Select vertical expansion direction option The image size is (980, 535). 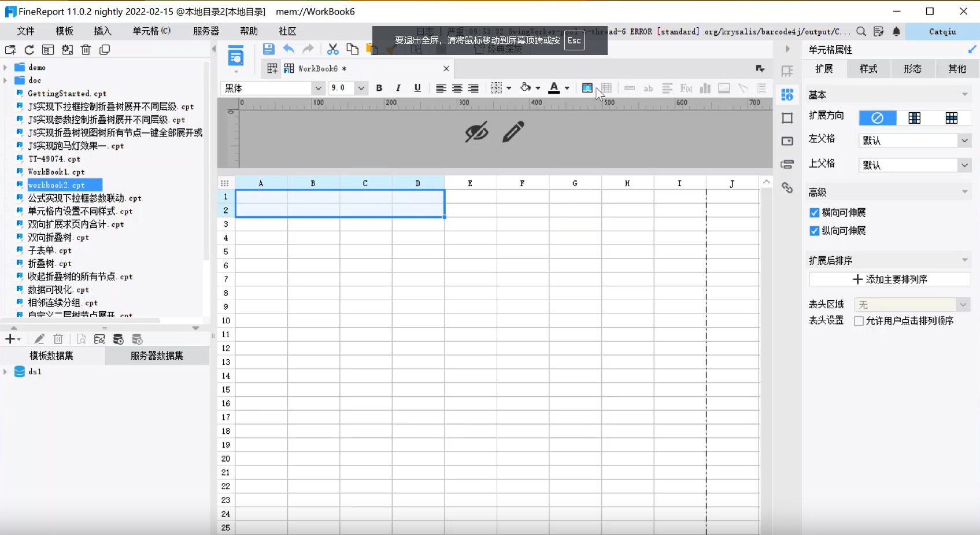(914, 118)
